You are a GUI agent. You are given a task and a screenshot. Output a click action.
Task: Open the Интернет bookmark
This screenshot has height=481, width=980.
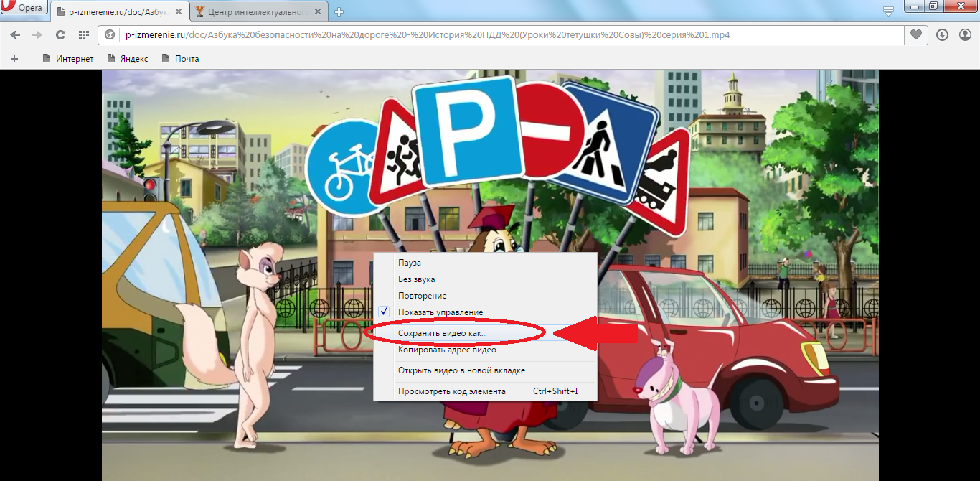[x=68, y=58]
